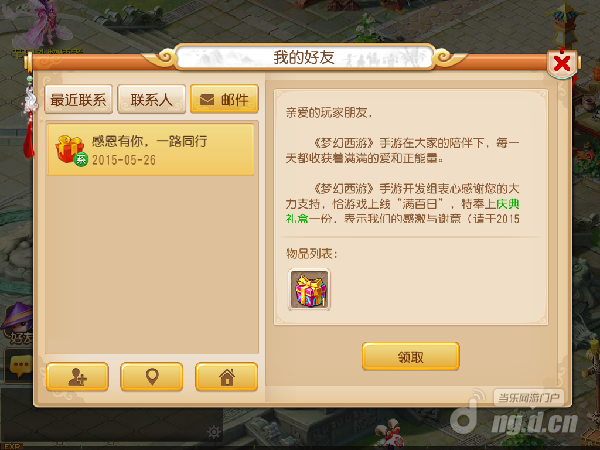Open the chat bubble icon at left edge
Image resolution: width=600 pixels, height=450 pixels.
[x=18, y=365]
